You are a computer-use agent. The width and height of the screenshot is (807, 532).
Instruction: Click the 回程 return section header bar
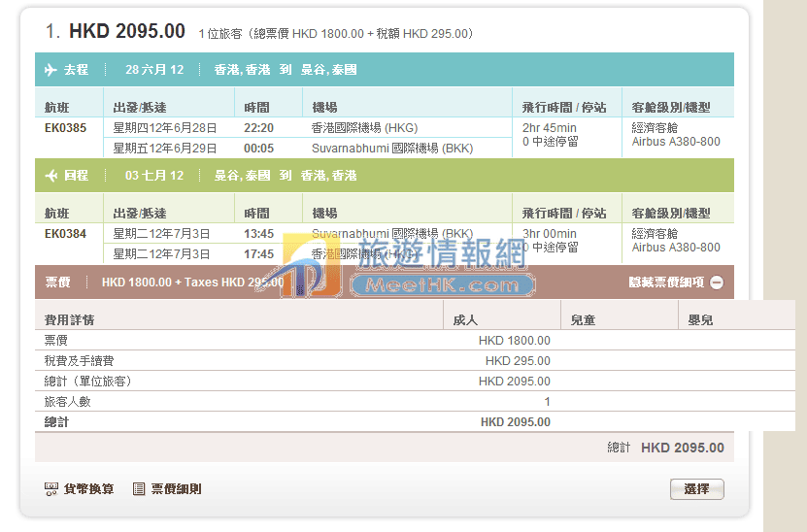384,176
